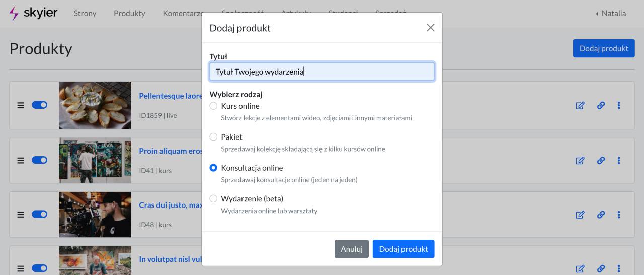Image resolution: width=644 pixels, height=275 pixels.
Task: Close the Dodaj produkt dialog
Action: click(x=430, y=28)
